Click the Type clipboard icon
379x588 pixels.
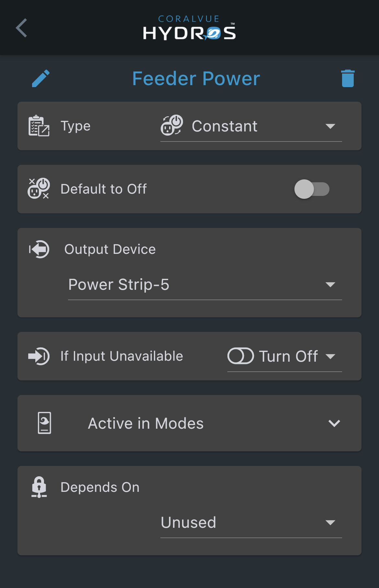click(38, 126)
